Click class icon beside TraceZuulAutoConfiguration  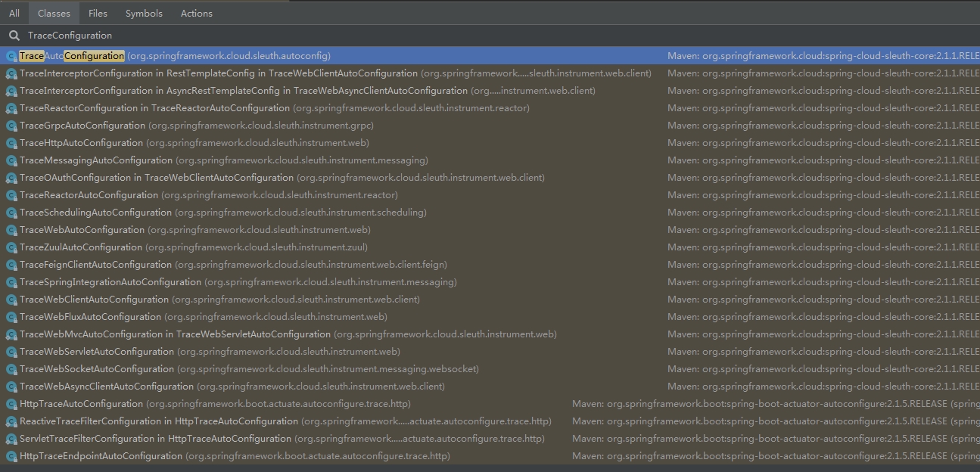point(11,247)
